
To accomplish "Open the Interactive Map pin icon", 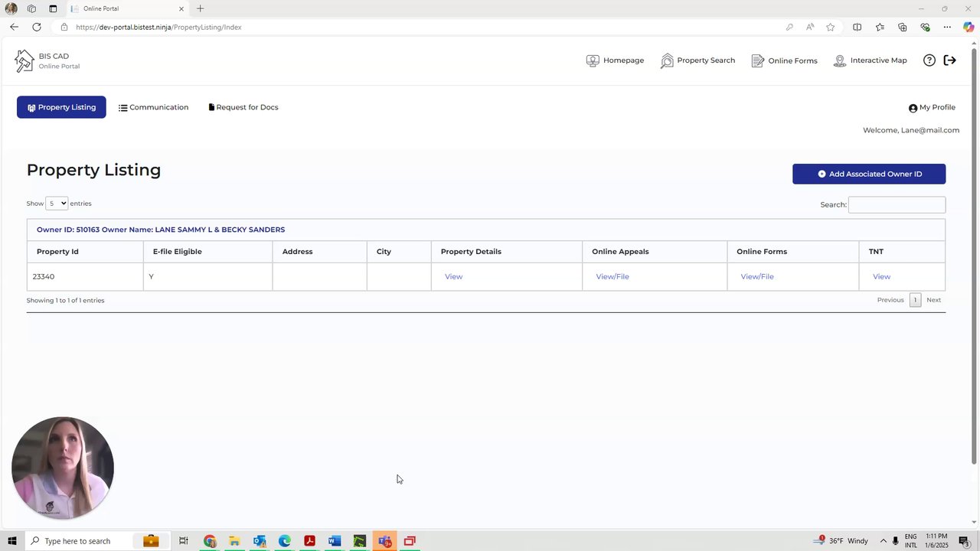I will click(x=840, y=60).
